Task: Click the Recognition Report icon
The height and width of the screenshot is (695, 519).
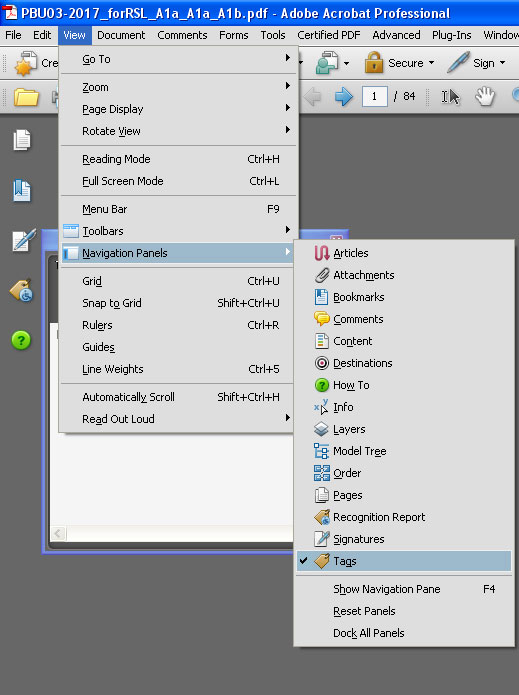Action: pyautogui.click(x=322, y=517)
